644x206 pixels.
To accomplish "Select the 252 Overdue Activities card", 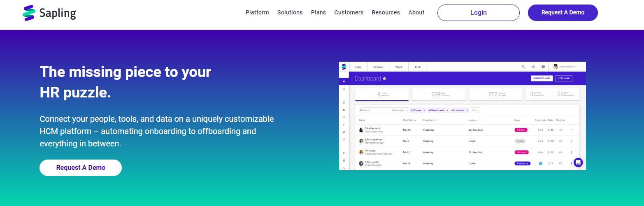I will coord(496,94).
